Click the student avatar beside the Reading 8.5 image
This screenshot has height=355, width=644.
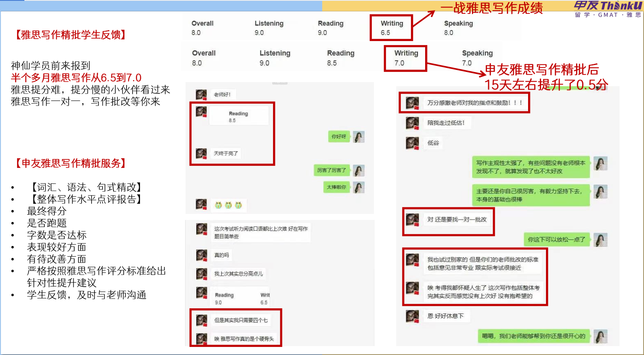pos(201,111)
